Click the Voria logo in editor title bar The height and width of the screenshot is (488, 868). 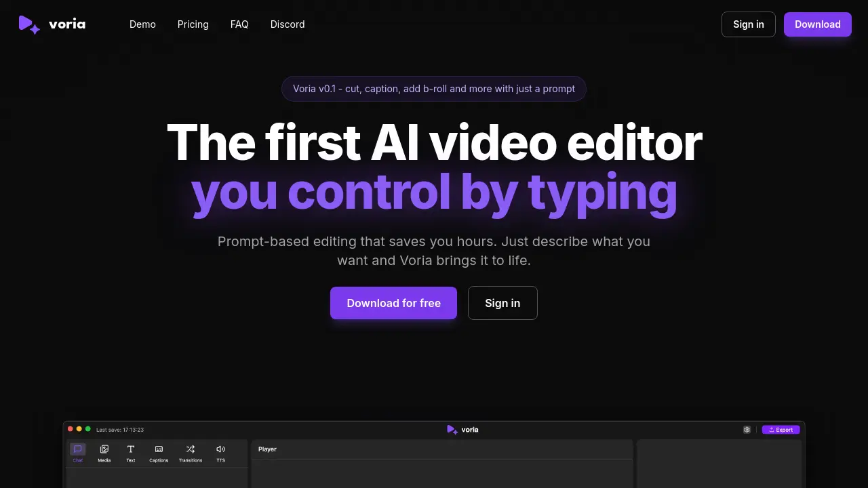(462, 430)
